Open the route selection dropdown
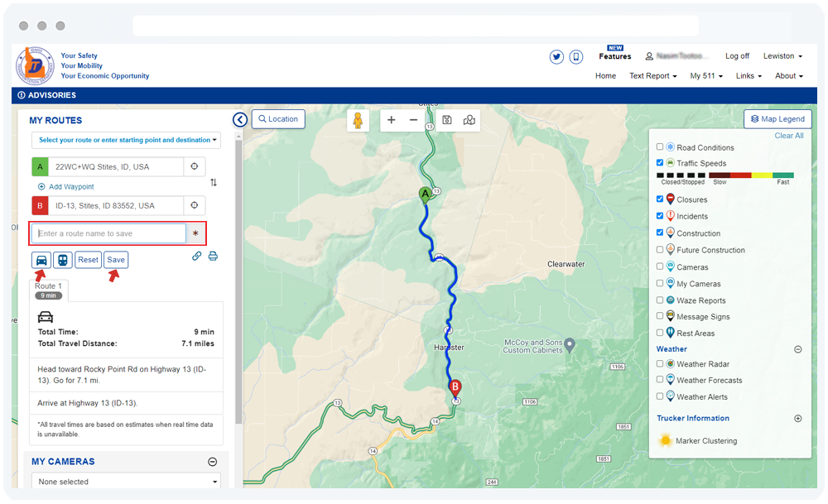Viewport: 828px width, 504px height. pos(126,140)
